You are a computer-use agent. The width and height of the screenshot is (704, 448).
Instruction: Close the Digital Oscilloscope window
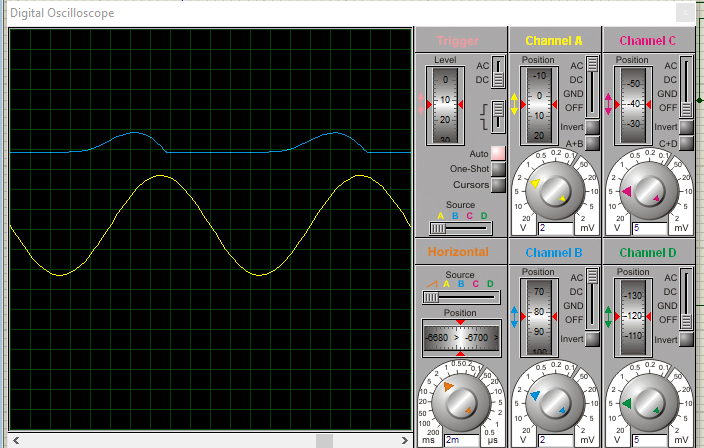[x=685, y=13]
